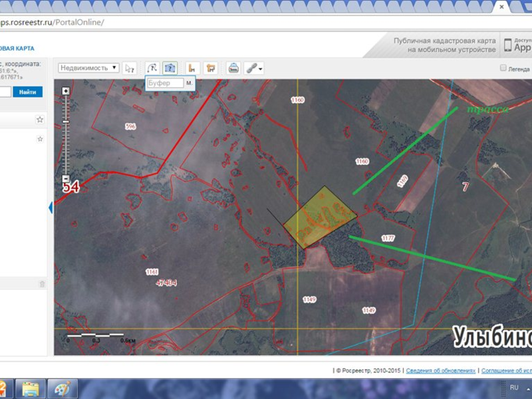The width and height of the screenshot is (532, 399).
Task: Click the App Store phone icon
Action: pos(508,45)
